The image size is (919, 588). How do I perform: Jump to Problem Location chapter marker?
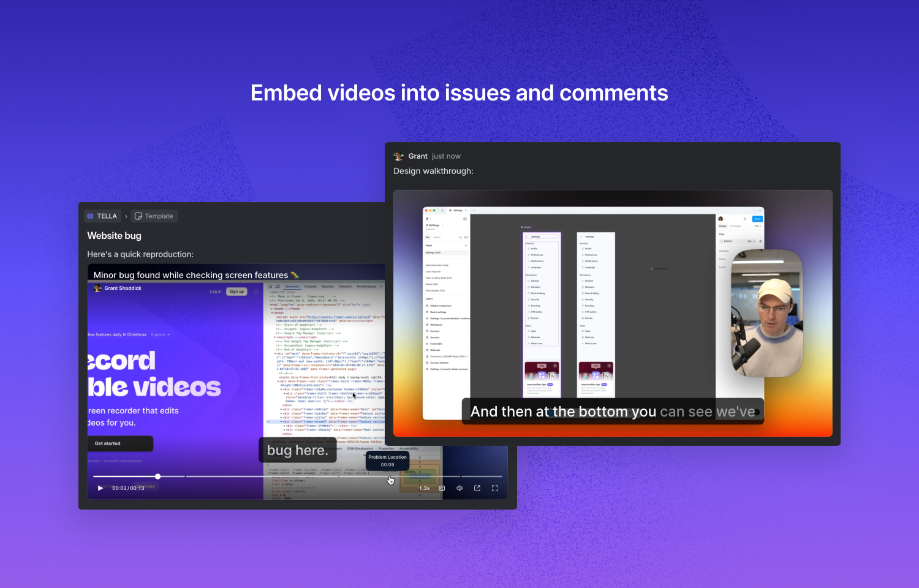[387, 461]
